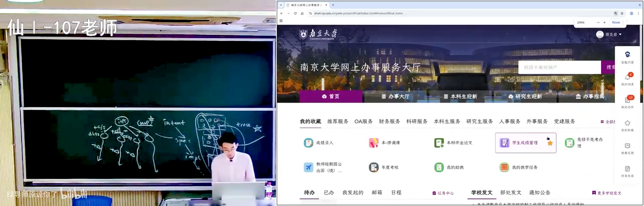Open the 成绩录入 service icon
Image resolution: width=644 pixels, height=206 pixels.
tap(308, 143)
